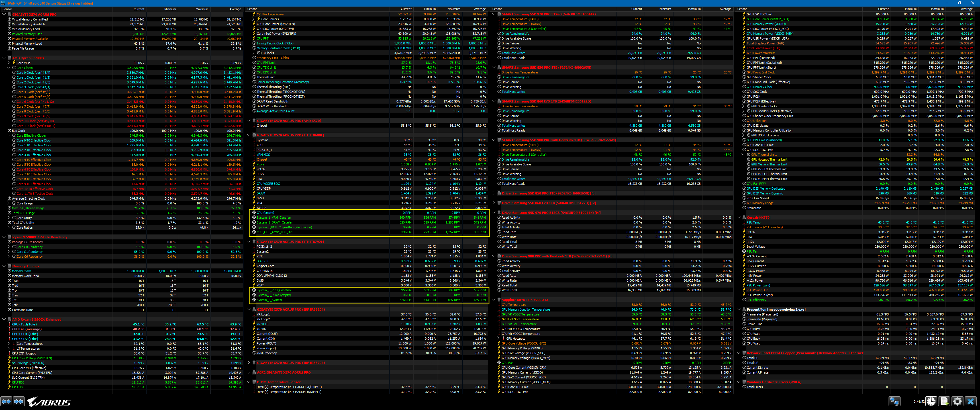Screen dimensions: 980x410
Task: Click lightning icon beside PSU Power (sum)
Action: (744, 285)
